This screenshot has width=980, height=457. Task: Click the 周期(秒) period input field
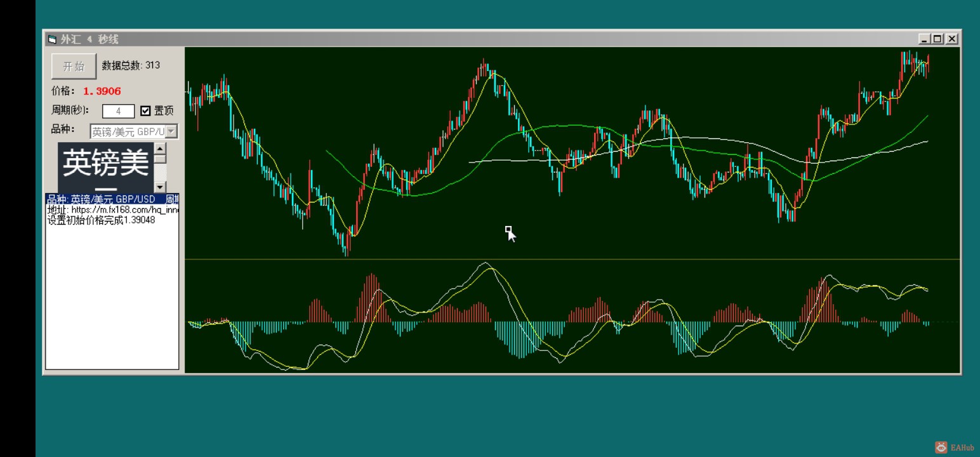[119, 111]
